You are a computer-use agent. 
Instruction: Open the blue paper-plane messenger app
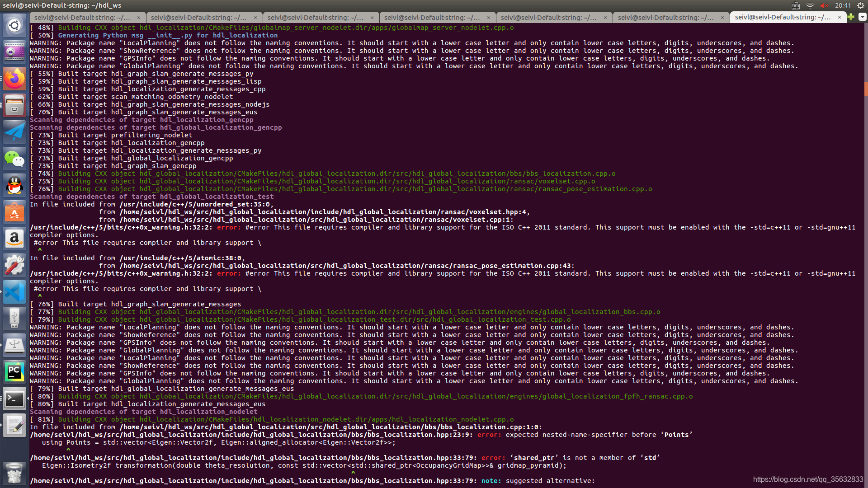(14, 132)
